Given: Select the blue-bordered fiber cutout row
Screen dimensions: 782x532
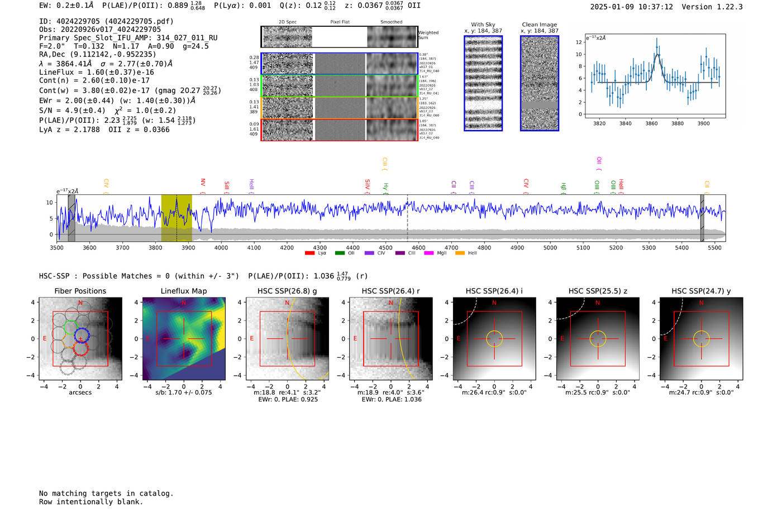Looking at the screenshot, I should [340, 64].
